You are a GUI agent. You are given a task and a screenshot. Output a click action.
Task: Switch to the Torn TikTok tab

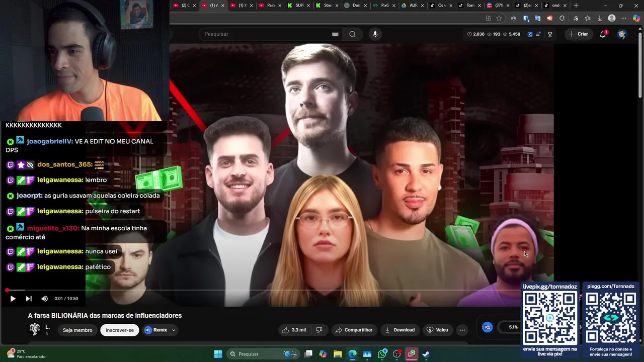pos(469,6)
